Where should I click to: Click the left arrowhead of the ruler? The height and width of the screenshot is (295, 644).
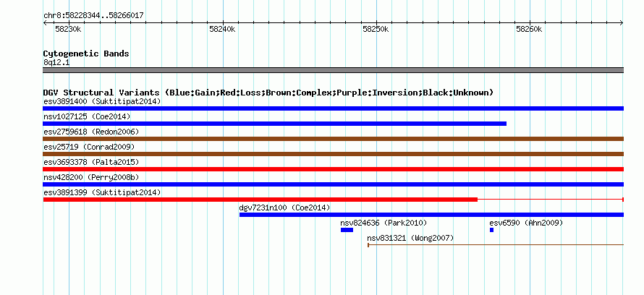coord(45,23)
